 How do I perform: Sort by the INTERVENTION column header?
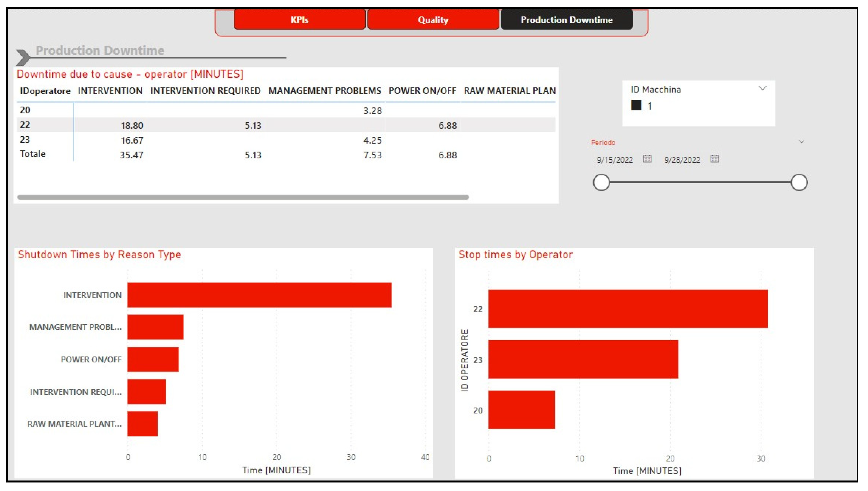(x=110, y=91)
